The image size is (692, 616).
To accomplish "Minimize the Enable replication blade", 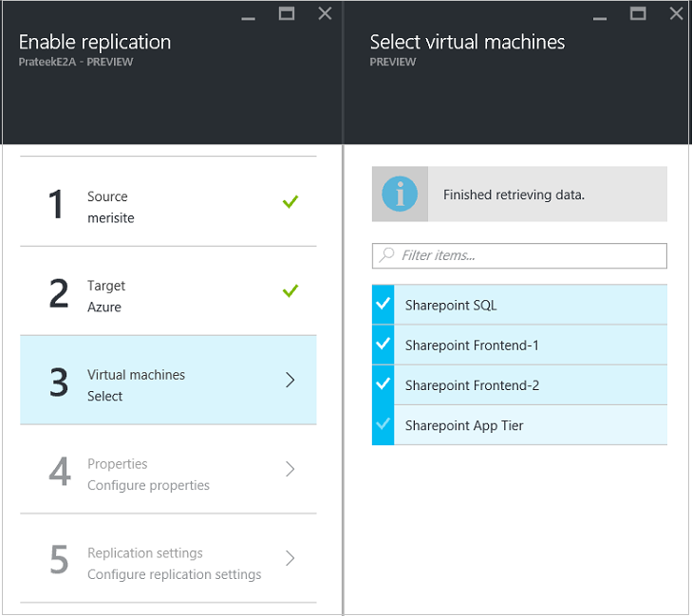I will (x=249, y=13).
